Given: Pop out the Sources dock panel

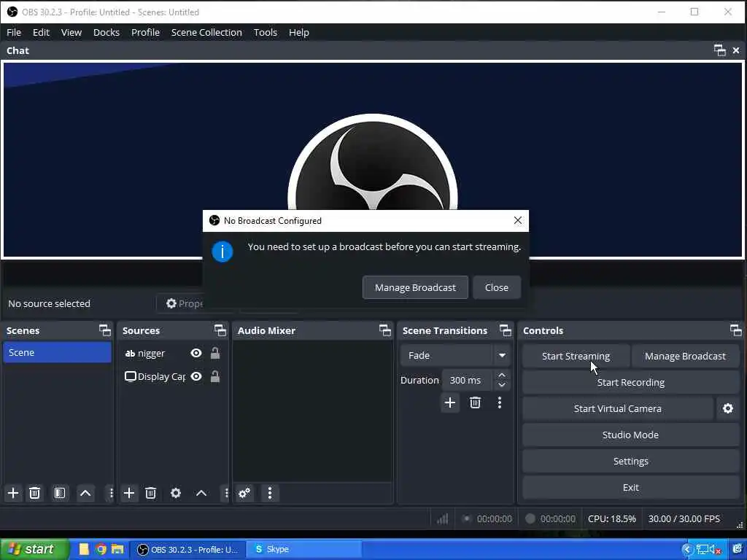Looking at the screenshot, I should point(220,330).
